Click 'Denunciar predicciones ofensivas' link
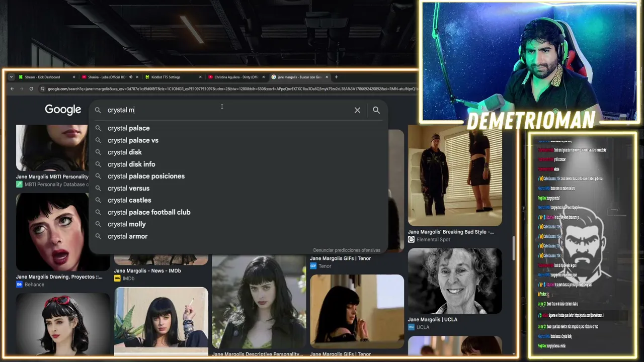 coord(347,250)
